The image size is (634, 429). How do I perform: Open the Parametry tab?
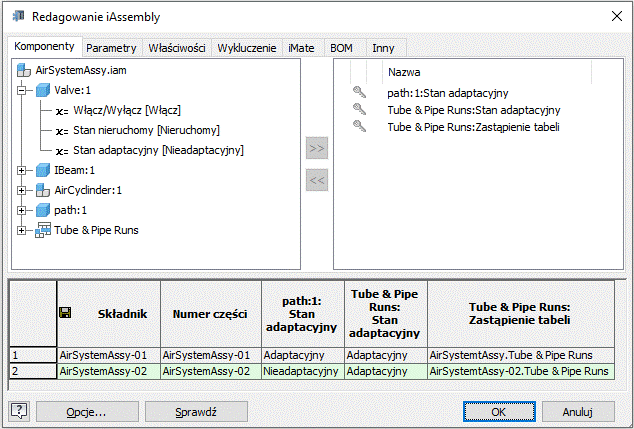[111, 48]
